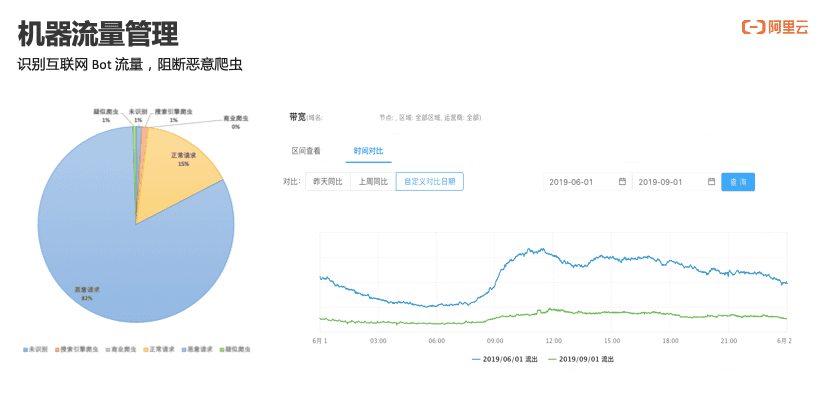Viewport: 833px width, 412px height.
Task: Click the 疑似爬虫 legend item below the pie
Action: click(236, 350)
